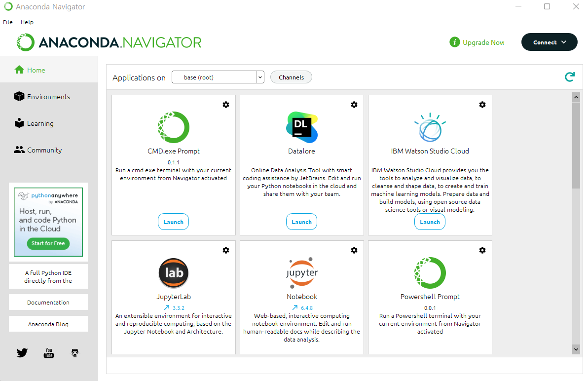Click CMD.exe Prompt version 0.1.1
This screenshot has height=381, width=588.
click(x=173, y=162)
